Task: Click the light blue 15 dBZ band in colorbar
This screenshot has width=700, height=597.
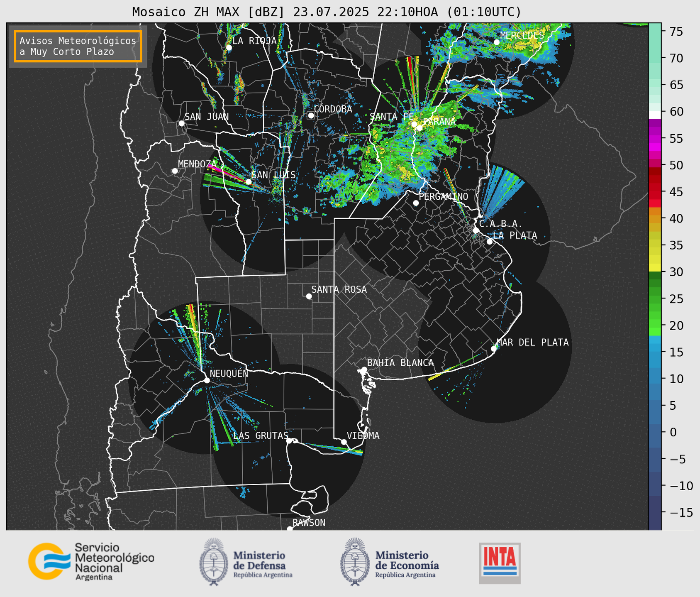Action: click(655, 352)
